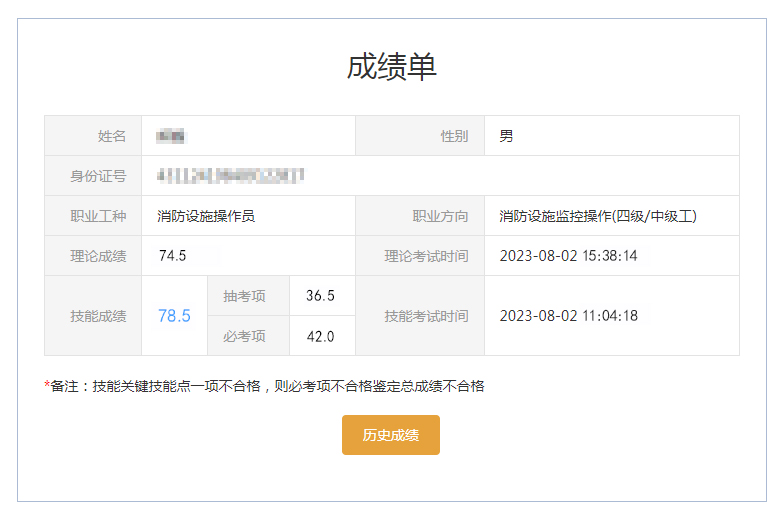
Task: Select the gender value 男
Action: (x=506, y=136)
